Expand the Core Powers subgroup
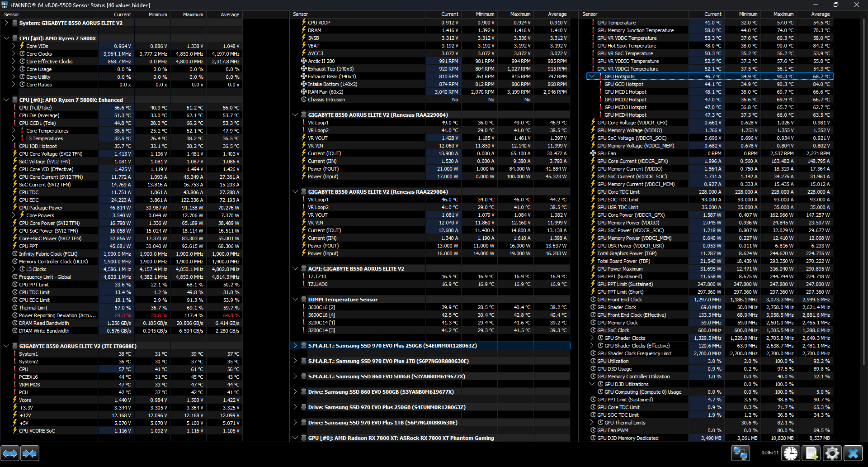 [14, 215]
